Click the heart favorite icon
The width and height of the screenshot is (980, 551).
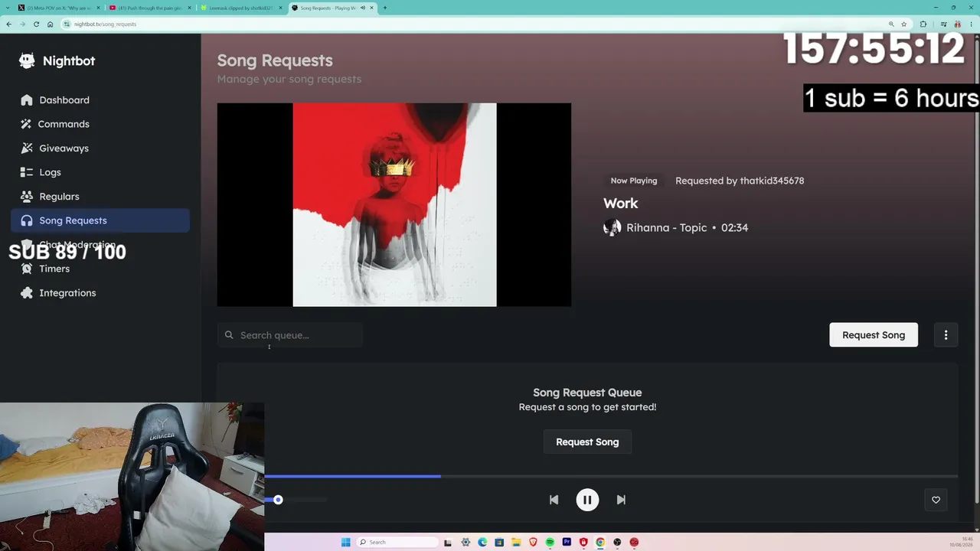tap(936, 500)
